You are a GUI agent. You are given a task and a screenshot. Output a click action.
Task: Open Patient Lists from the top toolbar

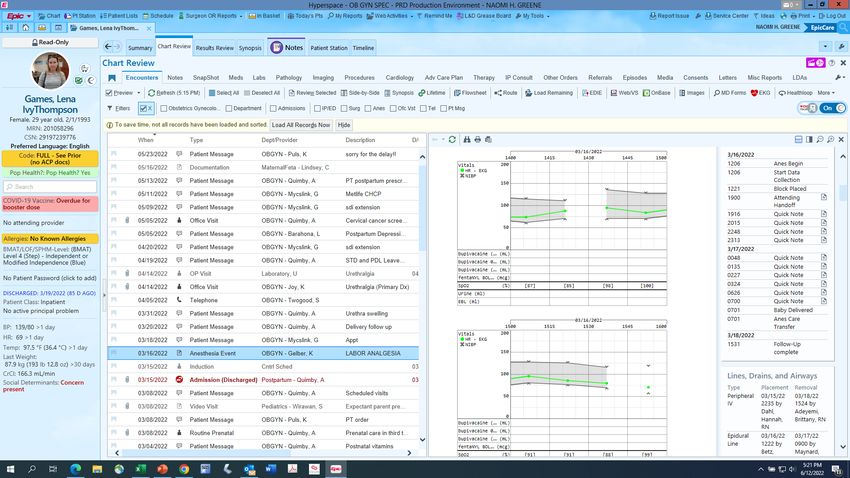click(x=119, y=16)
